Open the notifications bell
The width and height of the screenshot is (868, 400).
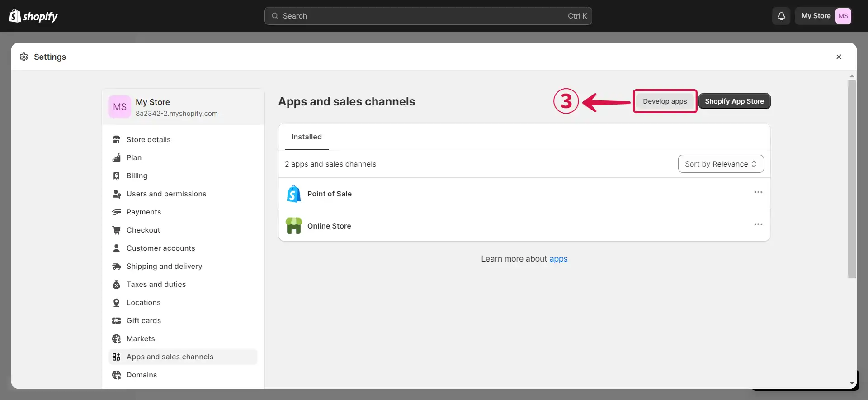point(781,16)
